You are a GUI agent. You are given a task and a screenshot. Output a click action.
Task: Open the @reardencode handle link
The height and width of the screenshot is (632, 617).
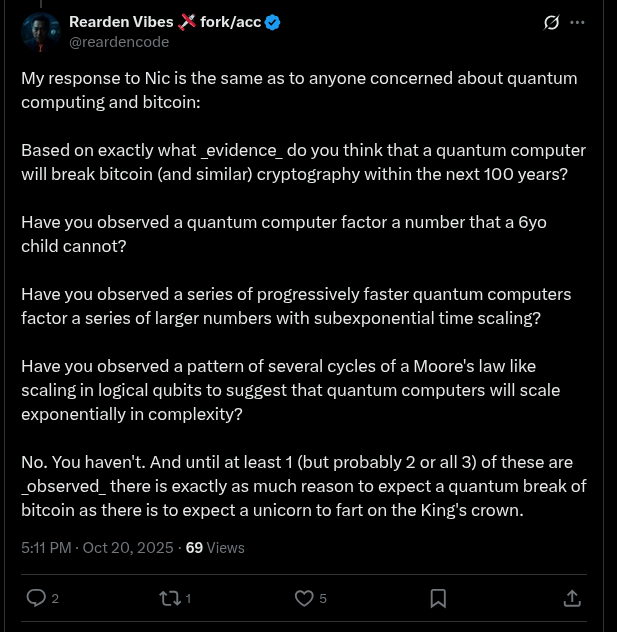click(119, 42)
